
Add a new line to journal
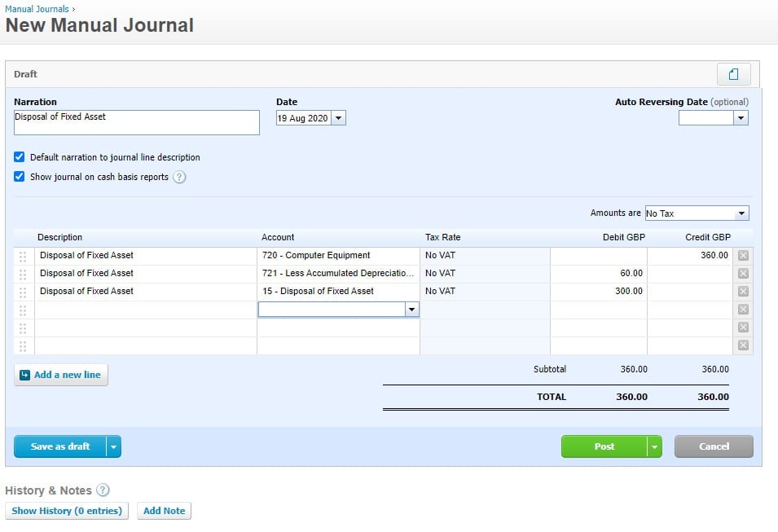point(61,375)
